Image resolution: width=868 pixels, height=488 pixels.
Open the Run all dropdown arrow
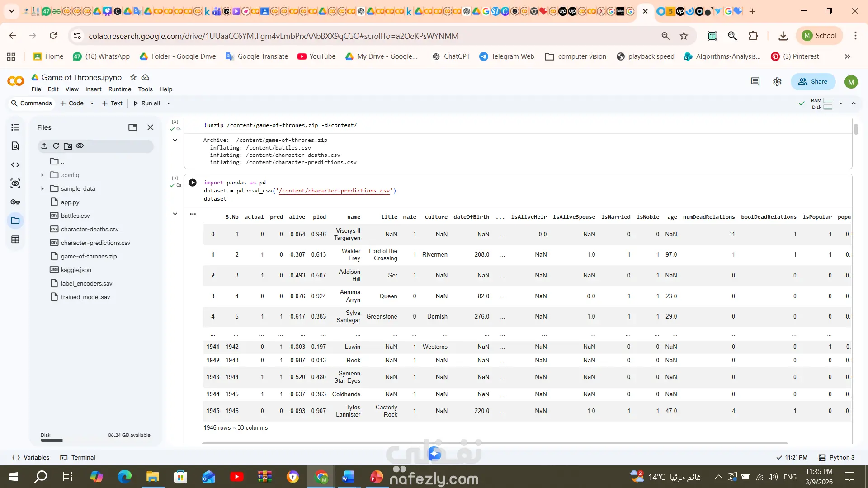click(x=169, y=103)
